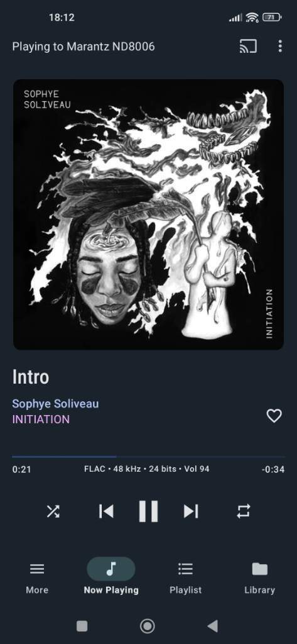Image resolution: width=297 pixels, height=644 pixels.
Task: Switch to the Playlist tab
Action: pos(185,579)
